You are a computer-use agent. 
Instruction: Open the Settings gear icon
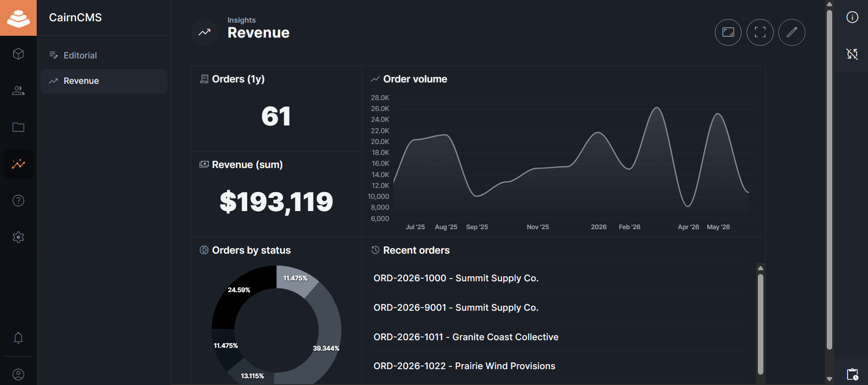pos(18,237)
